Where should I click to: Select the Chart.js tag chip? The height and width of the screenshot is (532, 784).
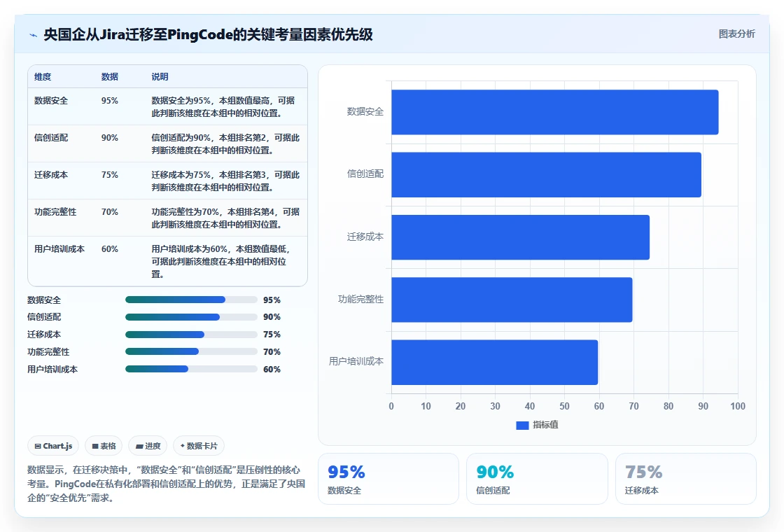(x=53, y=446)
